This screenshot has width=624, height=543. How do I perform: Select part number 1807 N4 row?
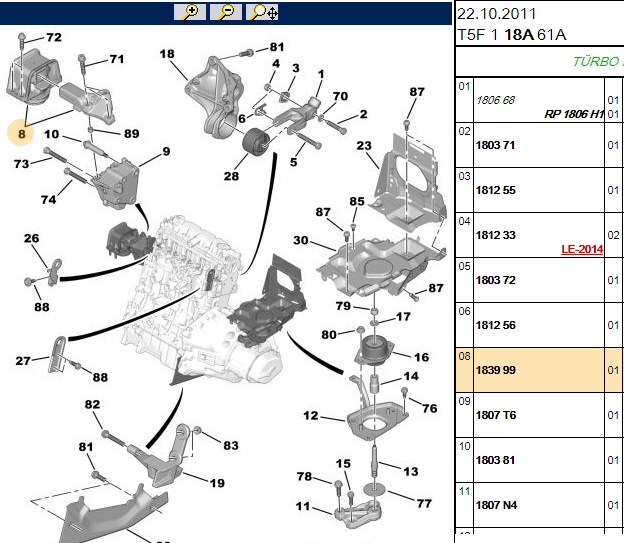[x=540, y=505]
